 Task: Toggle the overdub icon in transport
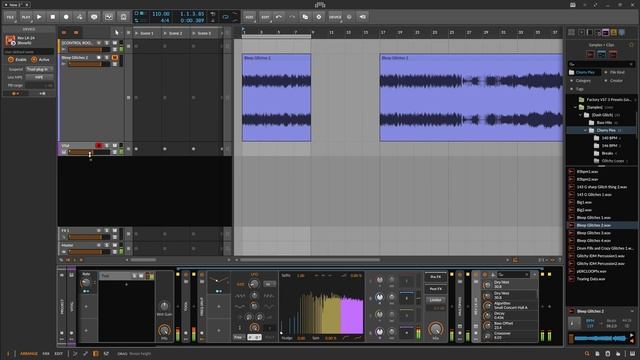pyautogui.click(x=94, y=17)
